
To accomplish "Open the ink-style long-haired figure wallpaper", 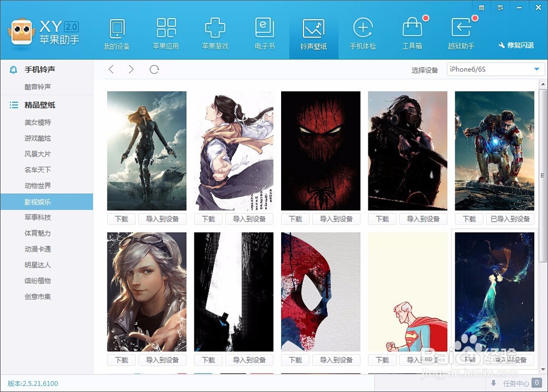I will pos(234,151).
